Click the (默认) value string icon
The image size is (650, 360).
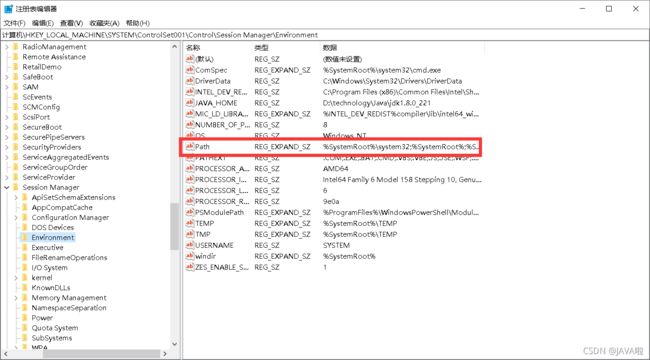[190, 59]
